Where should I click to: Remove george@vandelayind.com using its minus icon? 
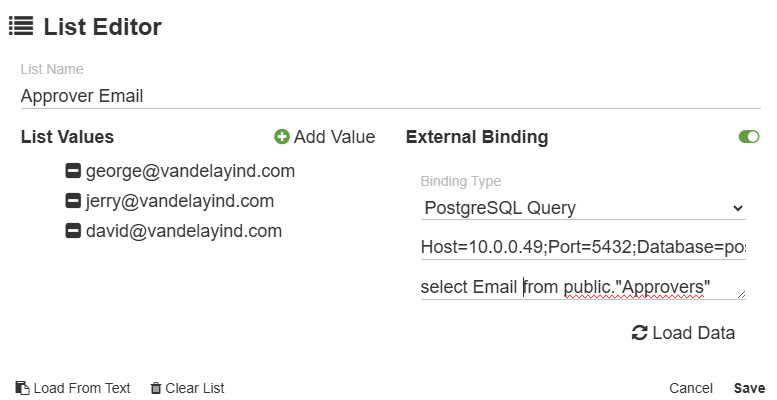(x=73, y=171)
